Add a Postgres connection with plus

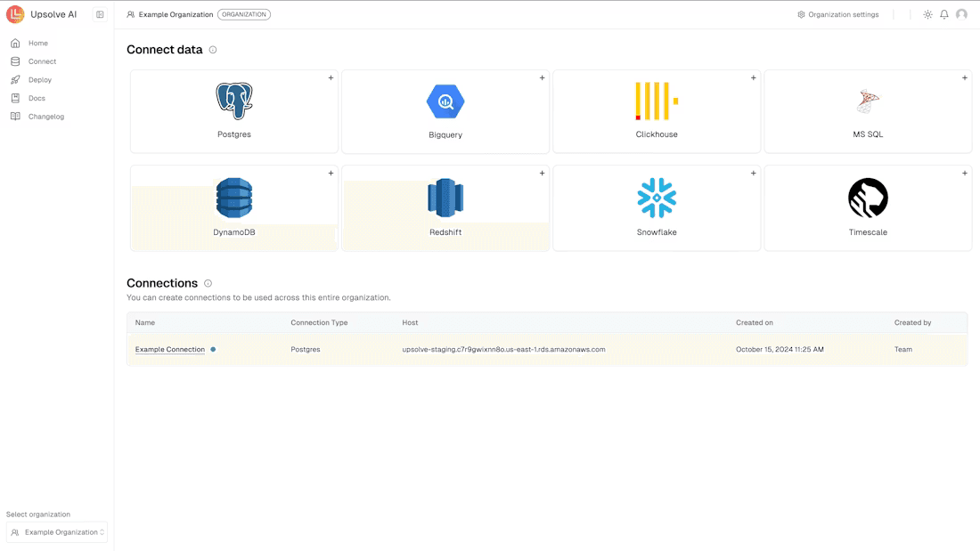tap(331, 78)
